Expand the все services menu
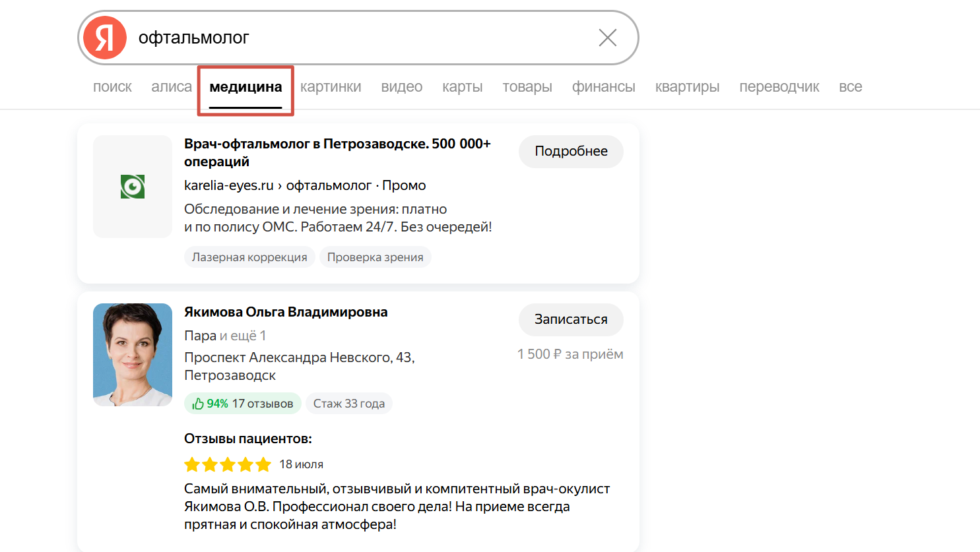Viewport: 980px width, 552px height. [x=851, y=87]
